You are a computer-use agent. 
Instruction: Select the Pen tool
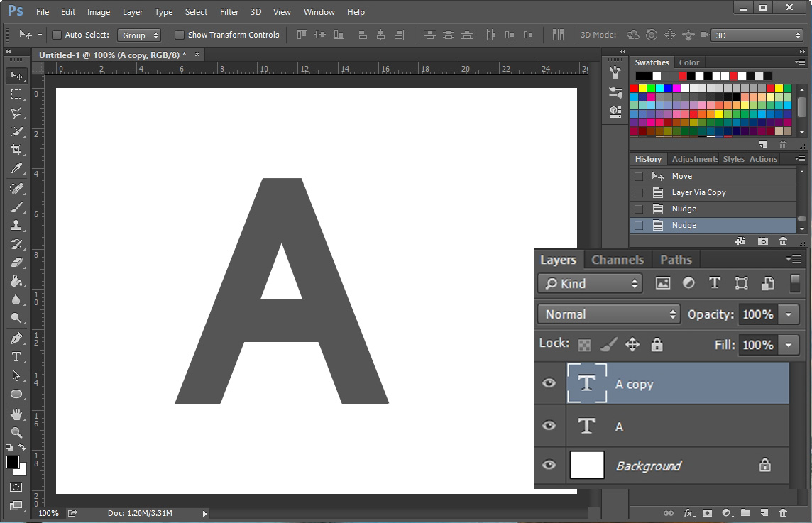(x=16, y=338)
